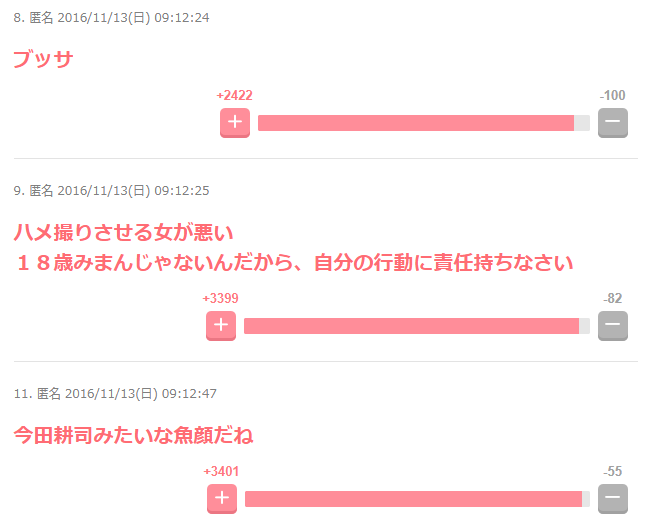The height and width of the screenshot is (530, 649).
Task: Upvote comment 11 using the plus icon
Action: 222,499
